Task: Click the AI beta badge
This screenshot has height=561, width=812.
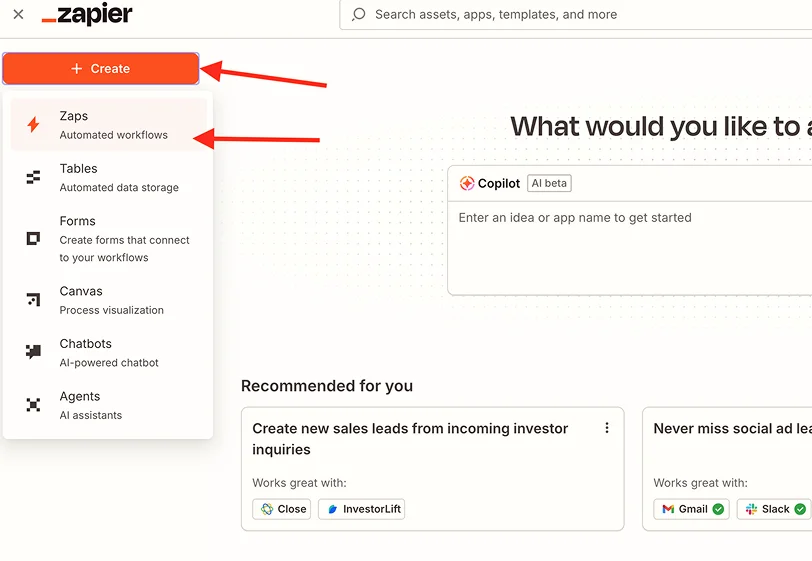Action: (549, 183)
